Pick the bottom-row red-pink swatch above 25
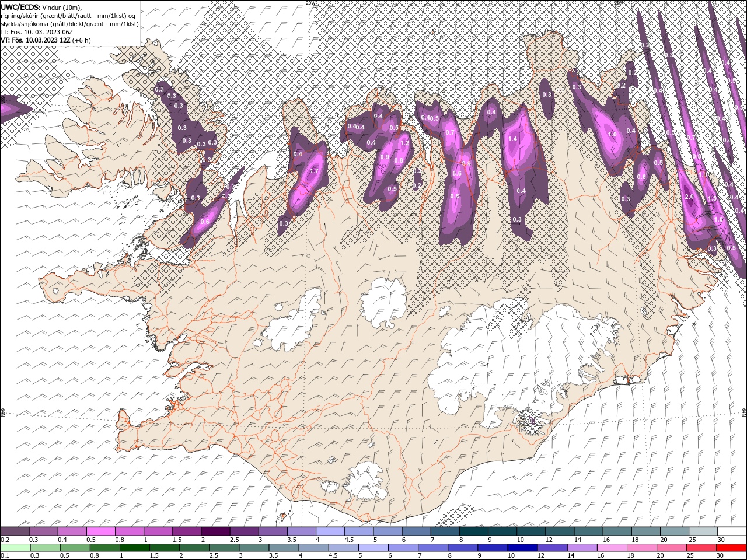 click(x=701, y=548)
